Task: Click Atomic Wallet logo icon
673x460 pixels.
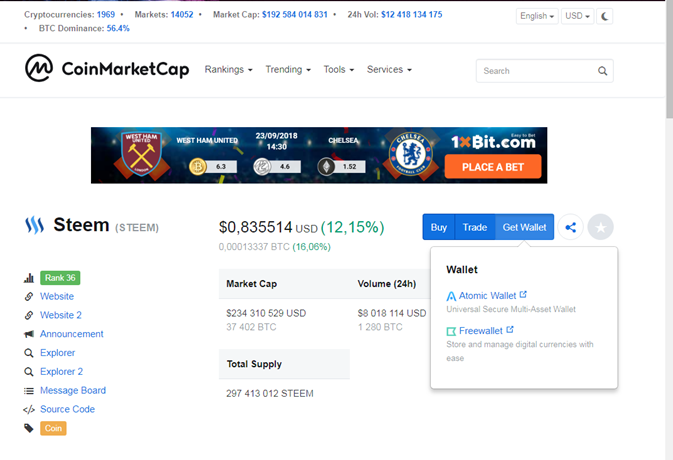Action: (451, 296)
